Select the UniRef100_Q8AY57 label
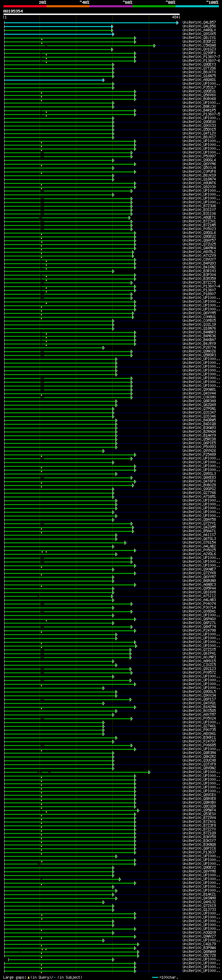Screen dimensions: 222x980 pyautogui.click(x=199, y=241)
